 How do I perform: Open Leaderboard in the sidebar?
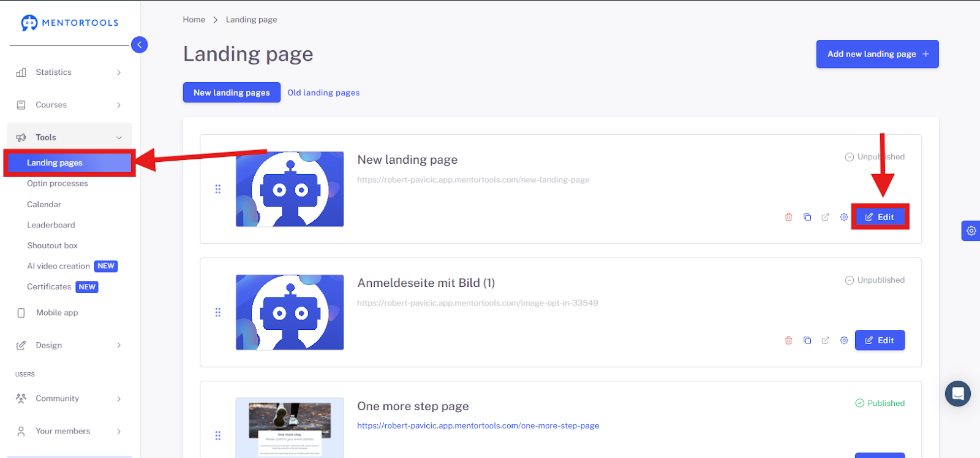point(51,225)
